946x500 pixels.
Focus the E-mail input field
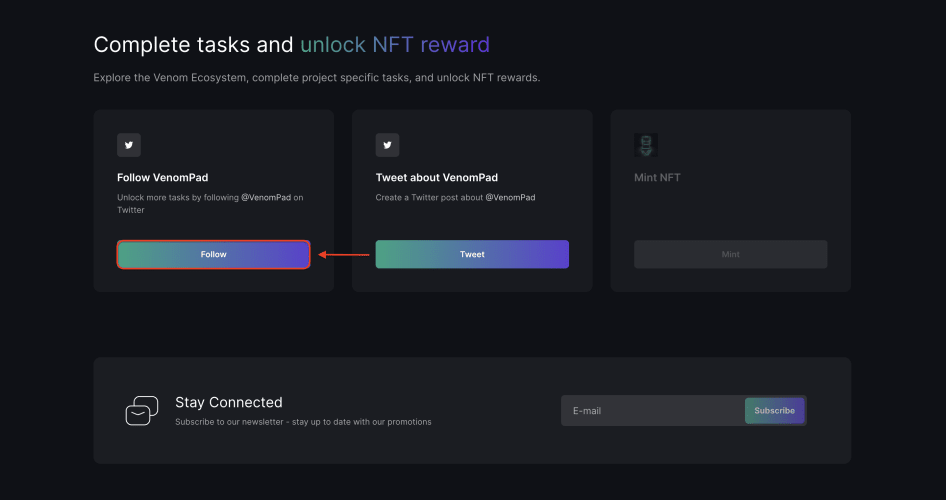[x=653, y=411]
